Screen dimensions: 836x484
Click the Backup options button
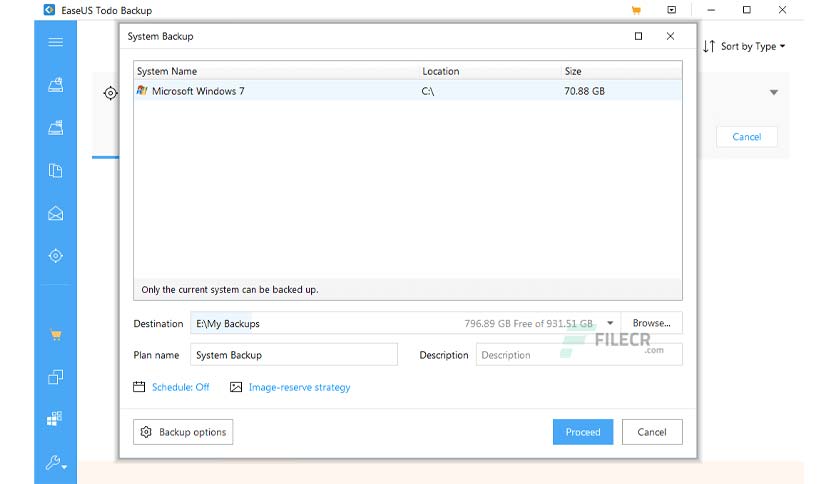click(183, 432)
